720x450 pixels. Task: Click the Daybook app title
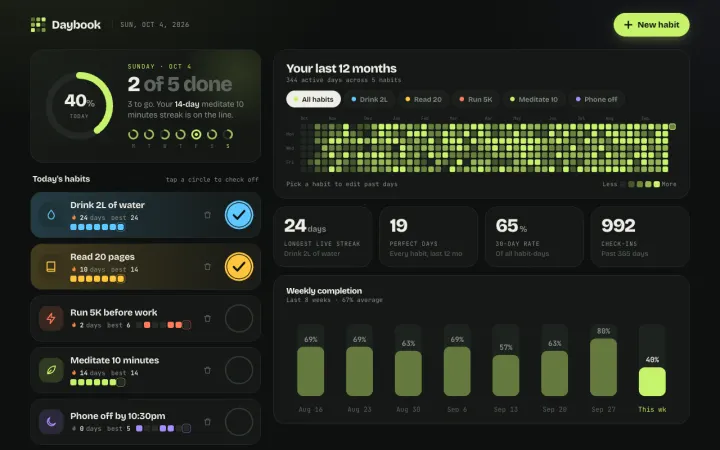(76, 25)
